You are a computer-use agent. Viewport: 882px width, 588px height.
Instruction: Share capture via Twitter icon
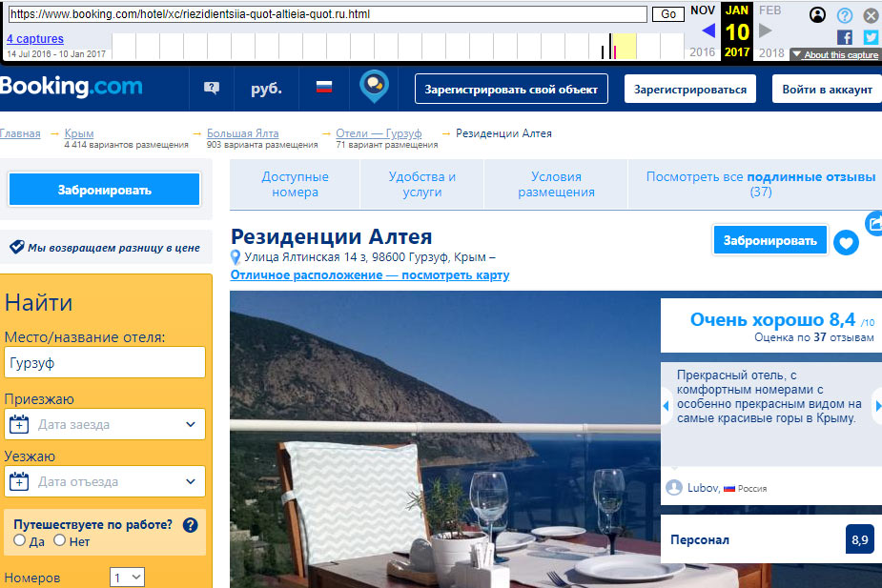871,37
